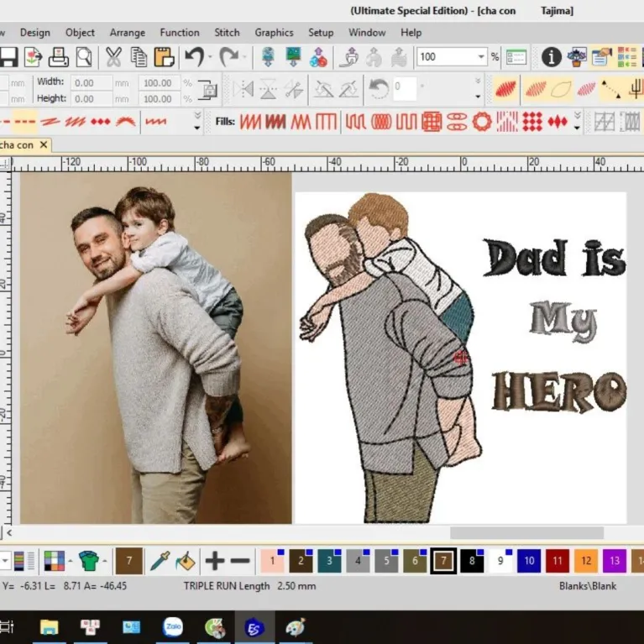
Task: Click the add color plus icon
Action: [x=214, y=561]
